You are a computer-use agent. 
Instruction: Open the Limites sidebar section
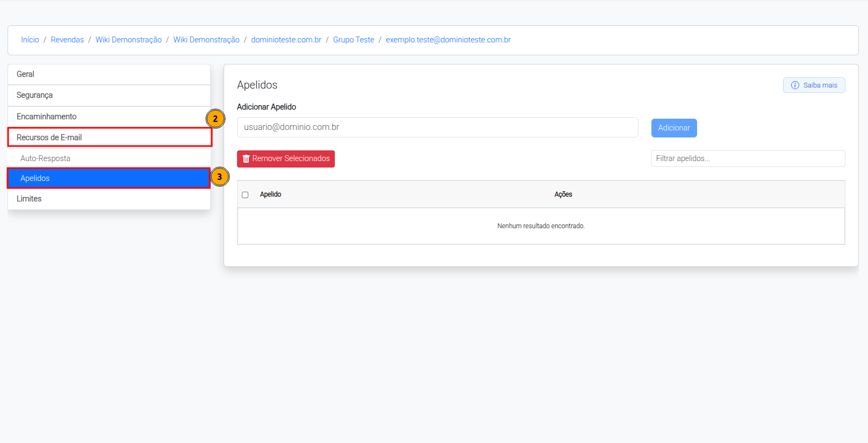click(x=109, y=199)
